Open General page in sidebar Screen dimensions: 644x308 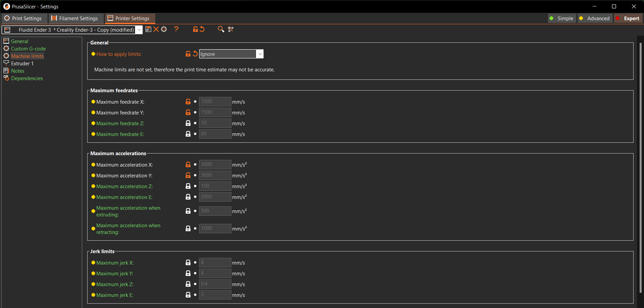20,41
